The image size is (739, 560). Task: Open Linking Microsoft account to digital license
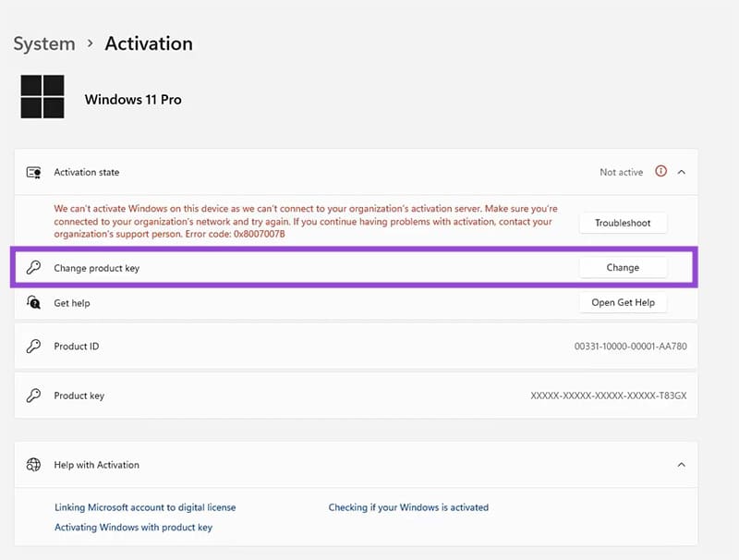click(x=143, y=507)
